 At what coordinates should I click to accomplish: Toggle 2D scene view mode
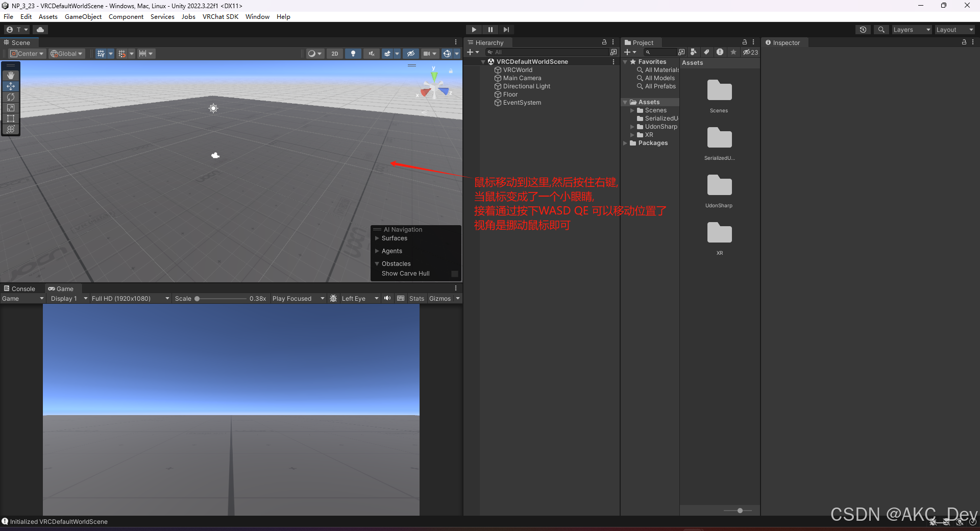[x=335, y=54]
